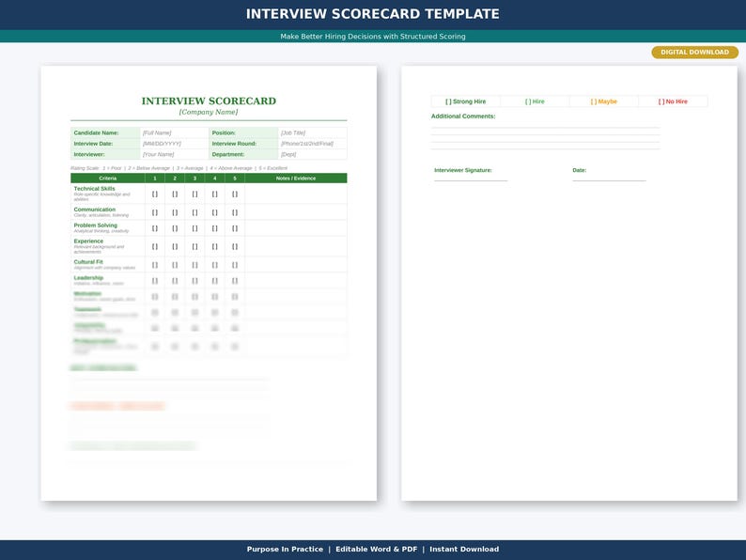Click the Notes / Evidence column header
The height and width of the screenshot is (560, 746).
[296, 178]
